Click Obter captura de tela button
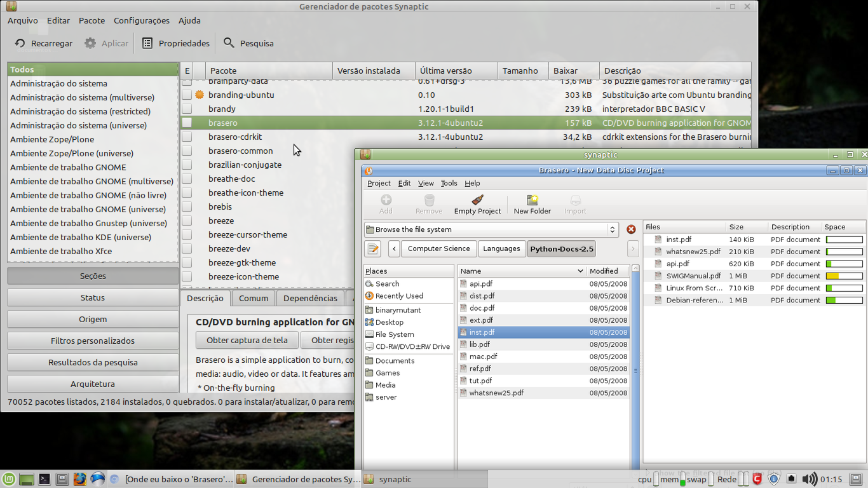This screenshot has width=868, height=488. pyautogui.click(x=247, y=340)
